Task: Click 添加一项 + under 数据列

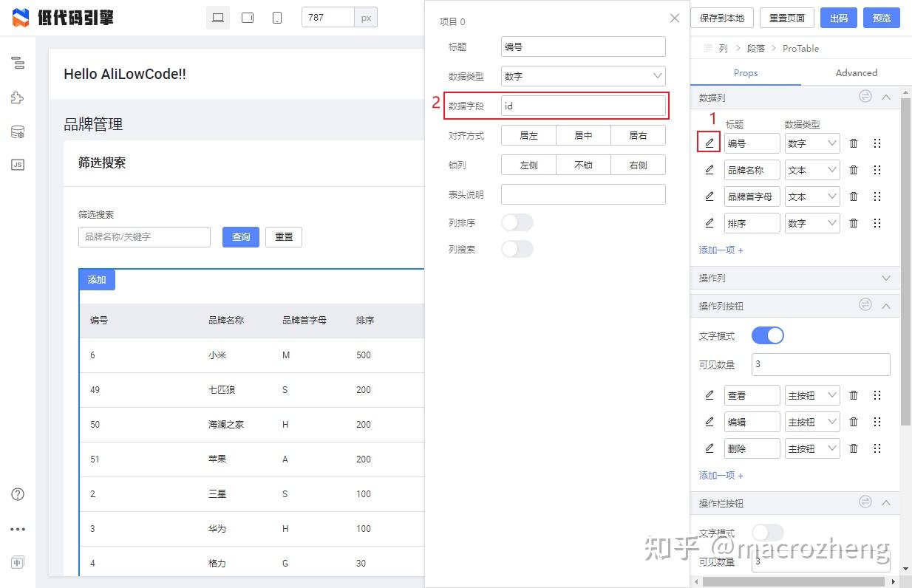Action: coord(721,250)
